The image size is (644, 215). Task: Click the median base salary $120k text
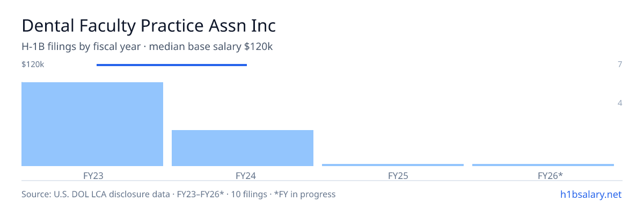[211, 47]
